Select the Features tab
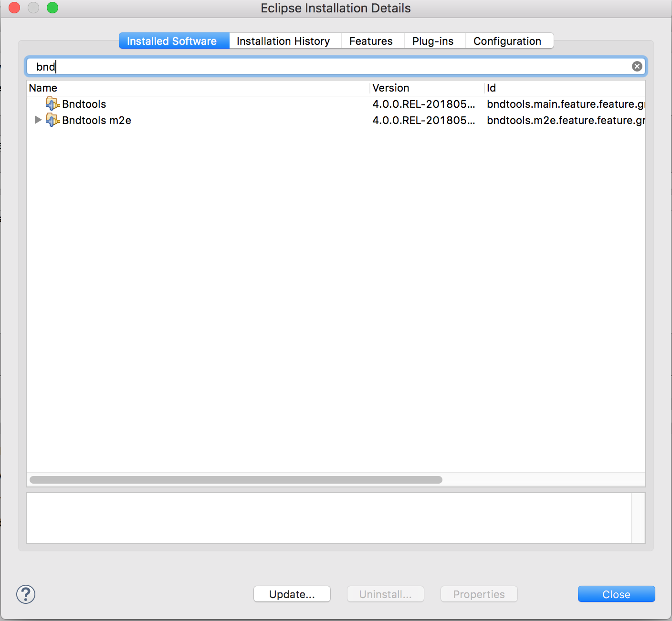Screen dimensions: 672x621 point(372,41)
